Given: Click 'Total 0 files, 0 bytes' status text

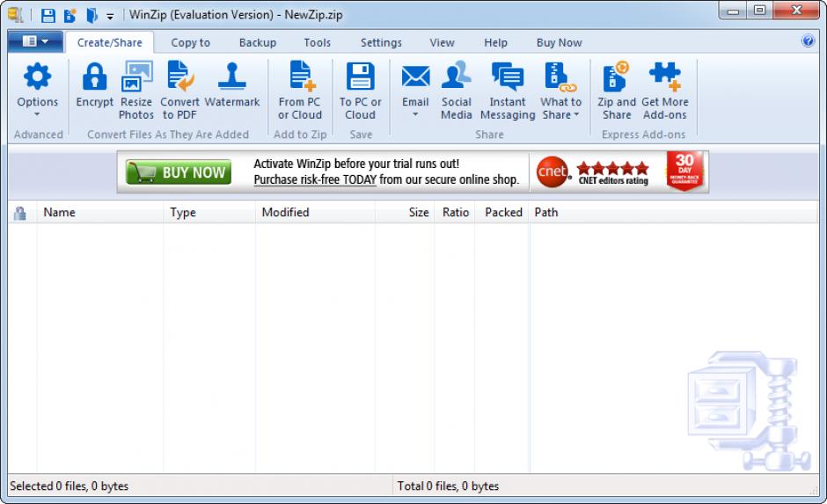Looking at the screenshot, I should [448, 486].
